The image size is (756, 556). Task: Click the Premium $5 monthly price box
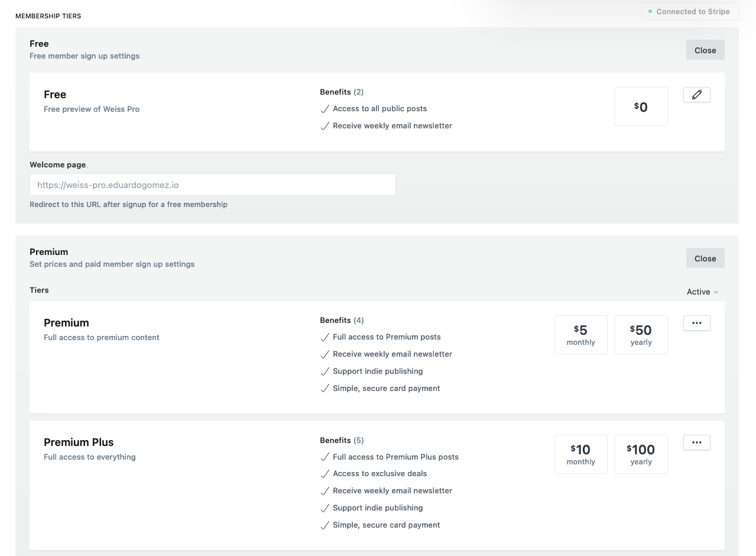click(581, 335)
